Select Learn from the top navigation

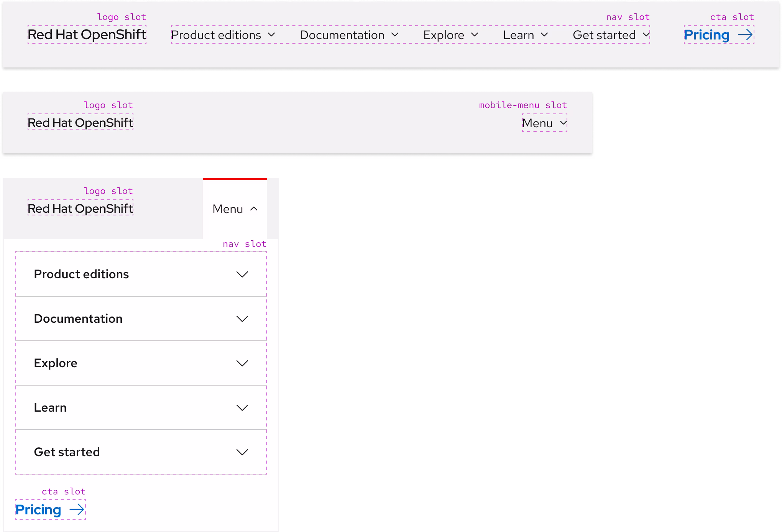point(518,35)
